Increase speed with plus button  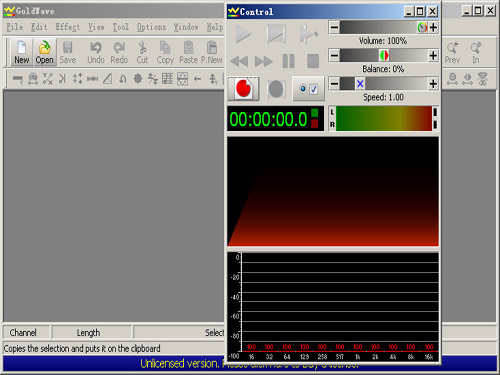(433, 84)
